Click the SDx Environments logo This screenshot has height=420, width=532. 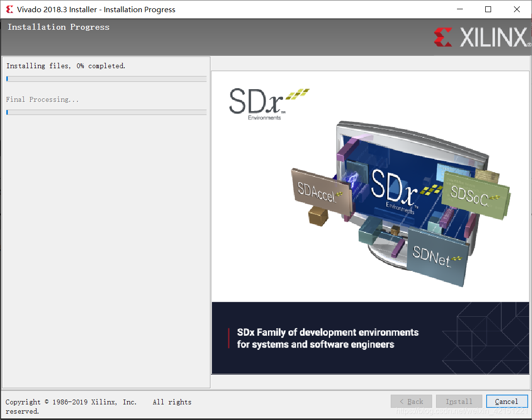pos(269,104)
